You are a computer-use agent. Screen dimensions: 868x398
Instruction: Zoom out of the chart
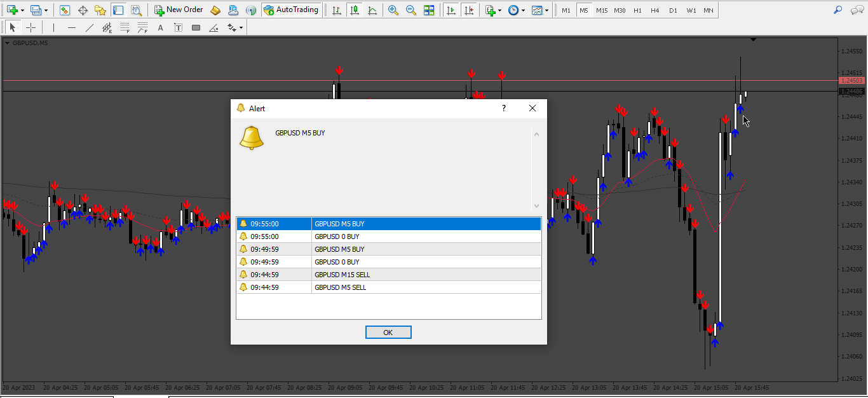click(411, 10)
